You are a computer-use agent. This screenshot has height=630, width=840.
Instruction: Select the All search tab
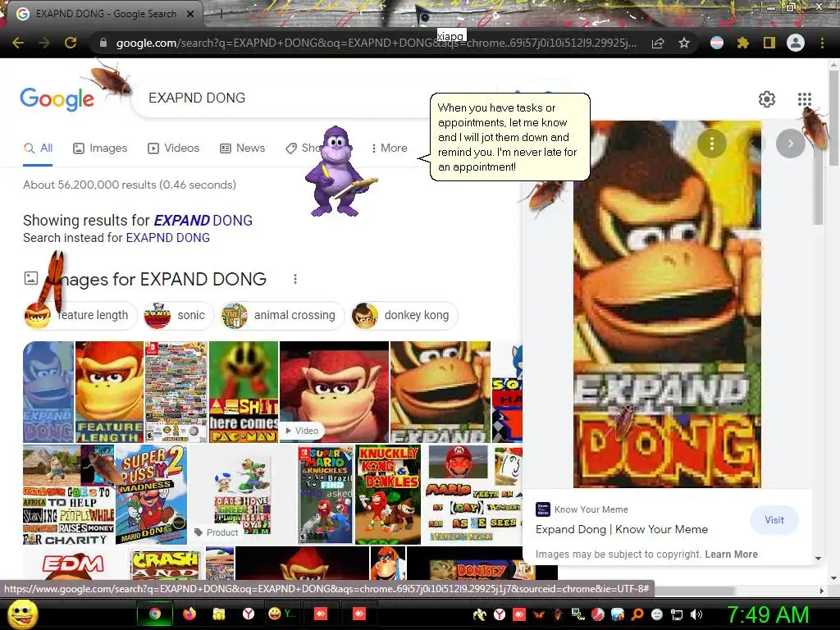click(38, 148)
